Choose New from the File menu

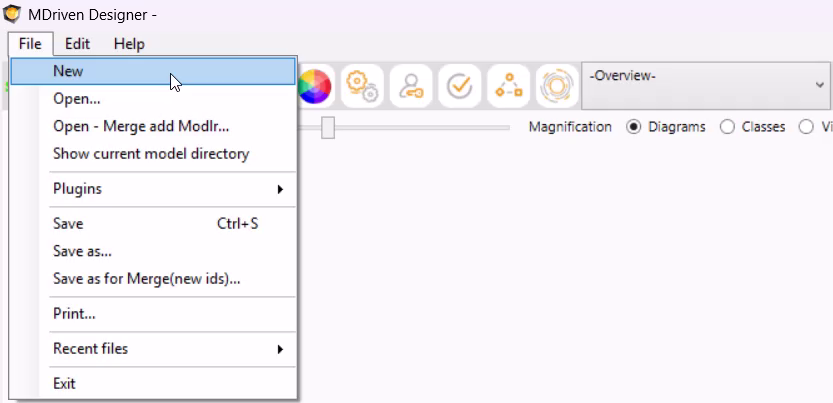click(153, 71)
